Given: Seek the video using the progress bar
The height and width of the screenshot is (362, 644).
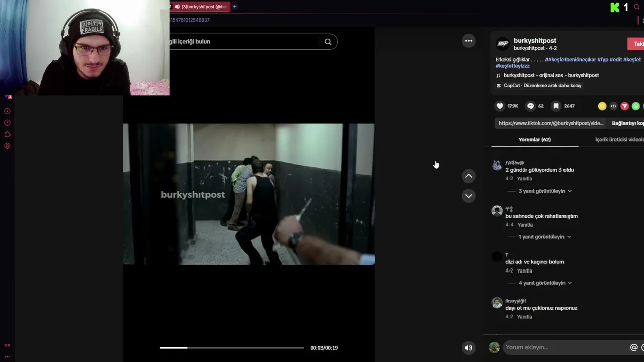Looking at the screenshot, I should (x=232, y=348).
